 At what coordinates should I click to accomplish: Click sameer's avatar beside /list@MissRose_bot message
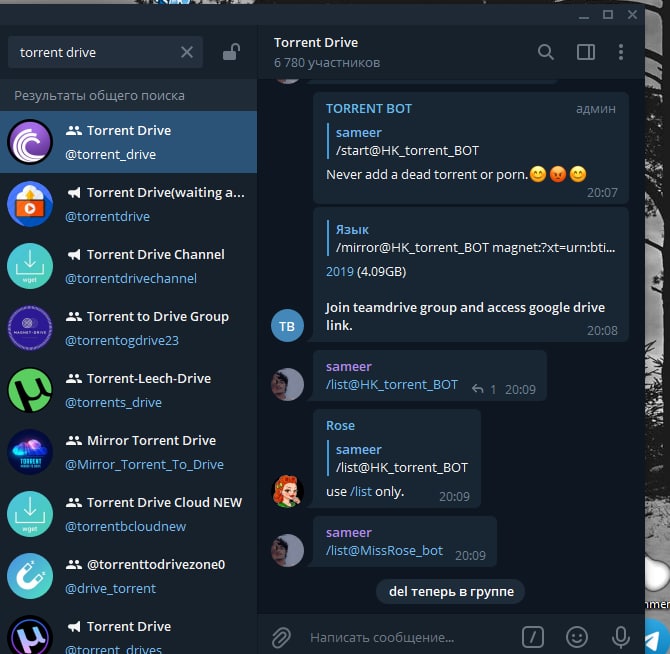point(287,550)
